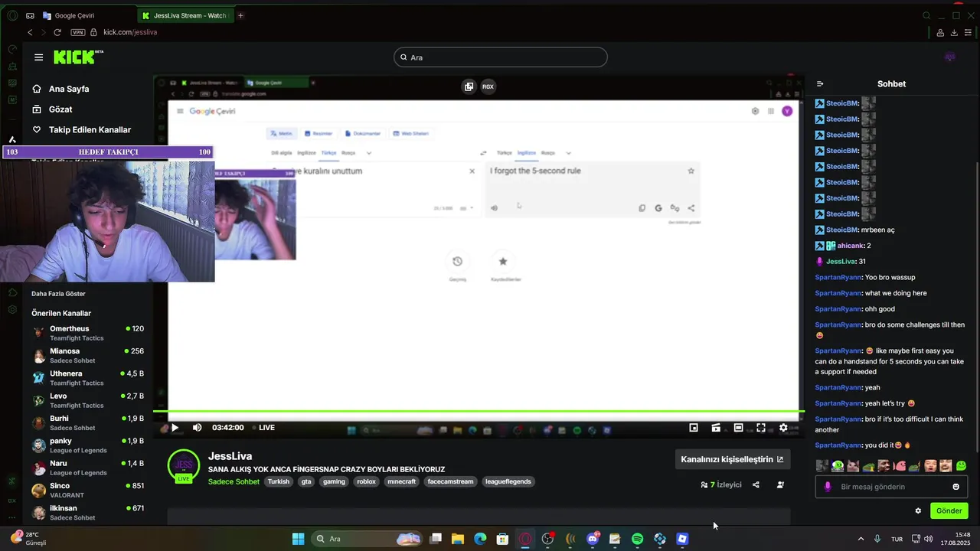
Task: Mute the stream volume
Action: [x=197, y=428]
